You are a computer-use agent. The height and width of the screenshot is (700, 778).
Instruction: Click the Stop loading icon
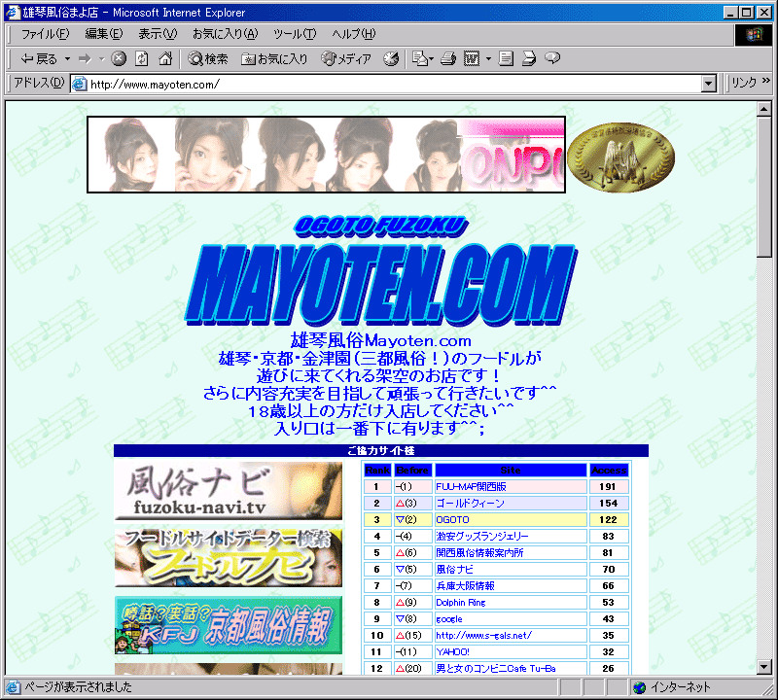(x=118, y=58)
